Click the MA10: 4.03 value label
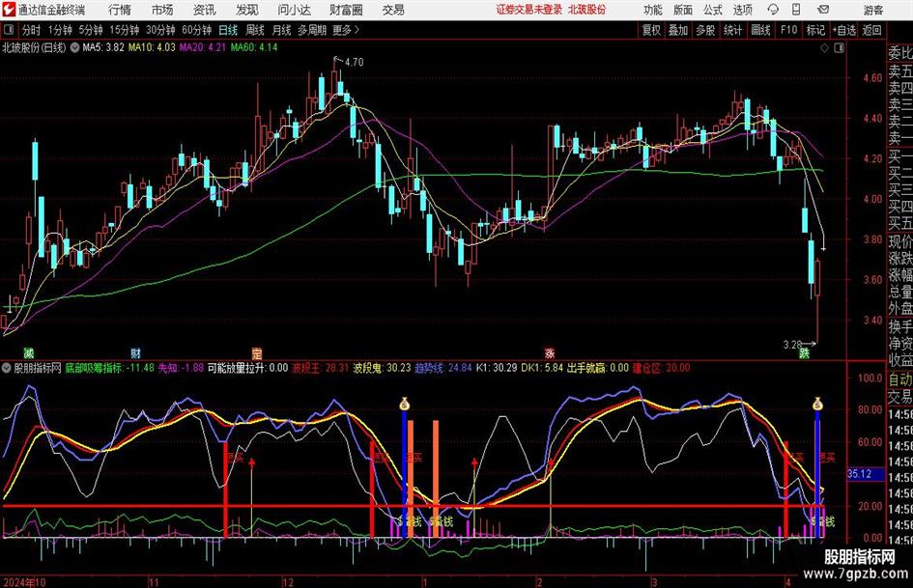This screenshot has height=588, width=913. [152, 47]
